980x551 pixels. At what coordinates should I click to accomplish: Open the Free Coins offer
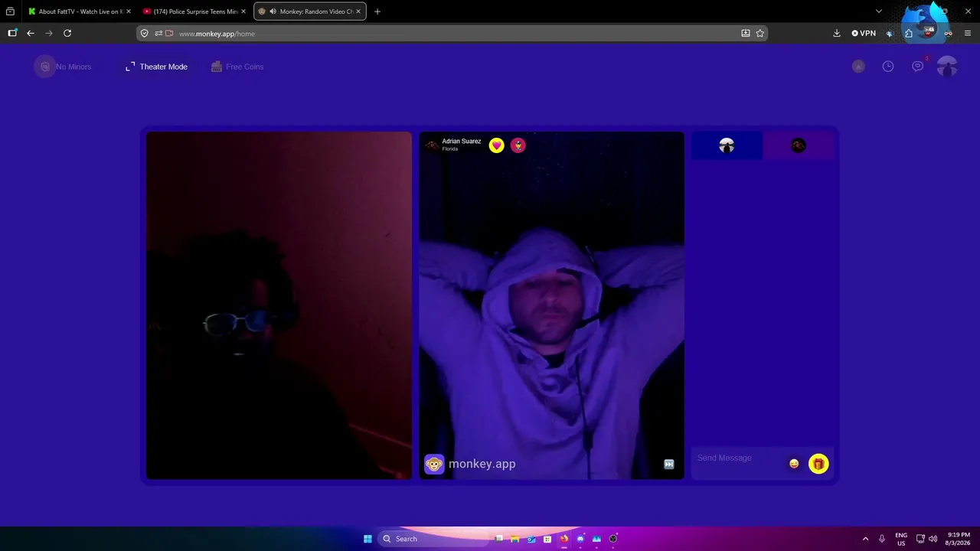237,67
